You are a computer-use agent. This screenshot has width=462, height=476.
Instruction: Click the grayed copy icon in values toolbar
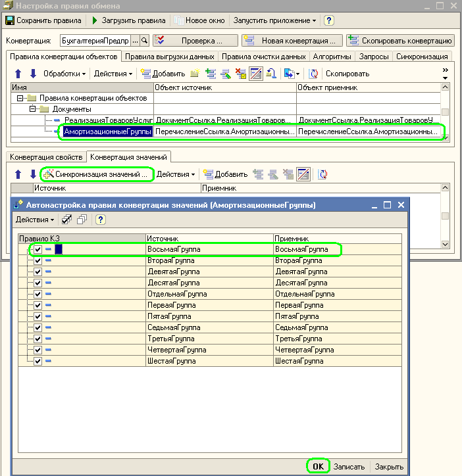click(258, 174)
